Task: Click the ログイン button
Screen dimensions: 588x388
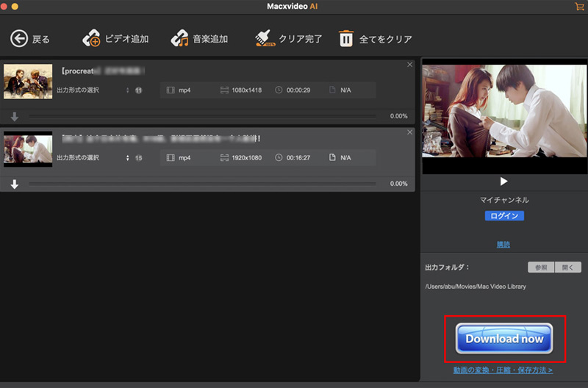Action: click(x=504, y=216)
